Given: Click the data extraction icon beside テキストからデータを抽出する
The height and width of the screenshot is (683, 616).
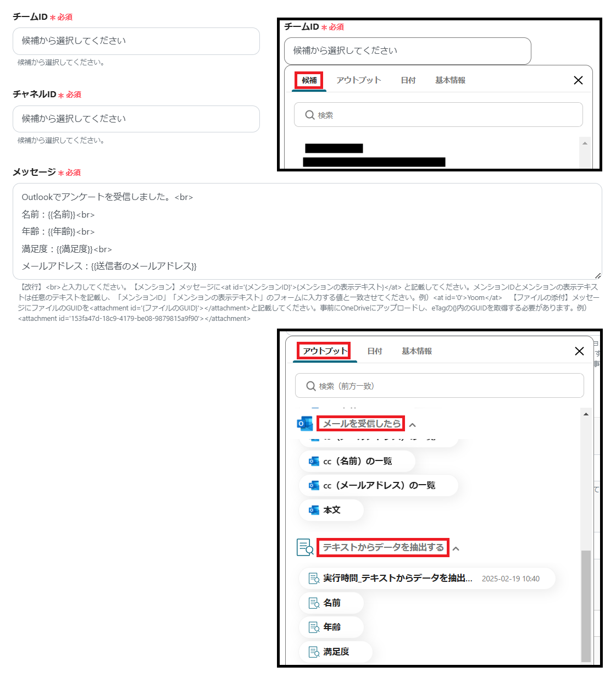Looking at the screenshot, I should coord(304,547).
